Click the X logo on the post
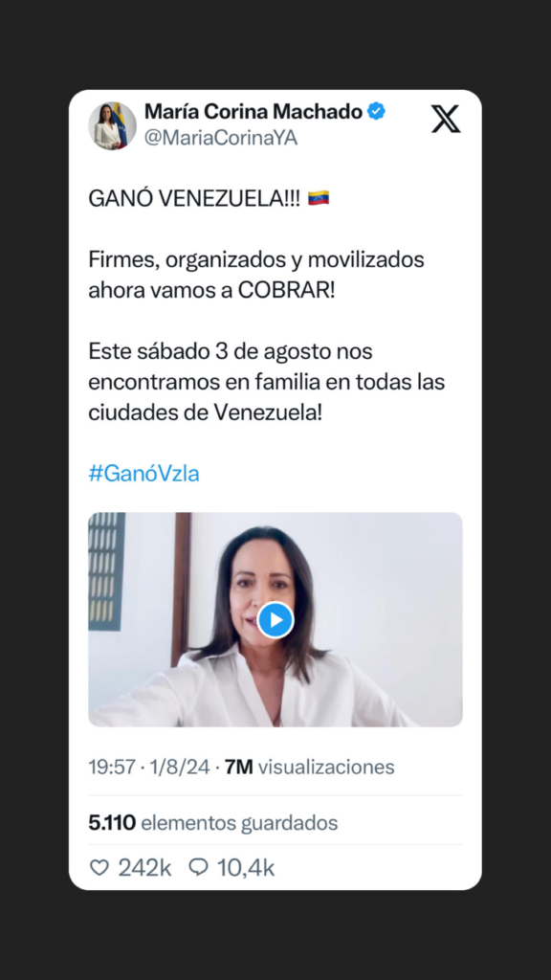 (446, 119)
